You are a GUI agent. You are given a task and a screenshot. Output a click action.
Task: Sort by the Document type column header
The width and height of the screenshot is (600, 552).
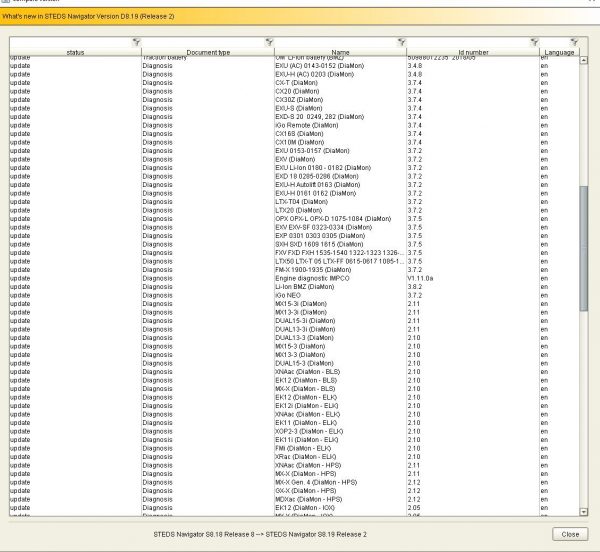click(208, 52)
